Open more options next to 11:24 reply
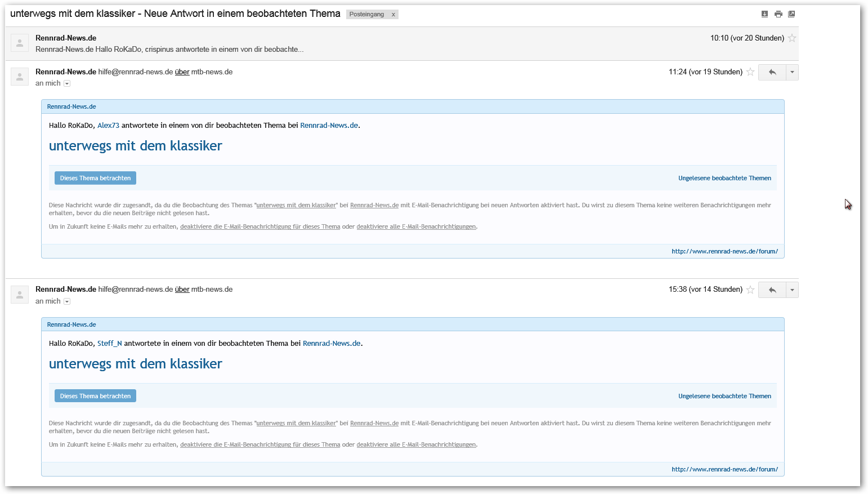 (792, 72)
